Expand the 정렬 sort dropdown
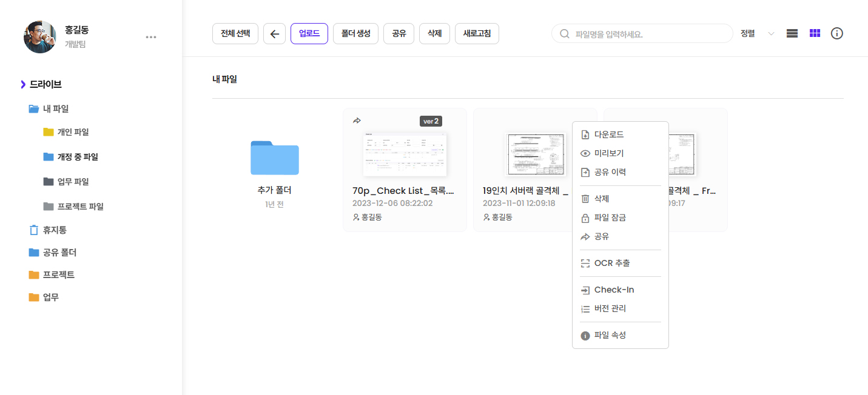Screen dimensions: 868x395 [770, 34]
